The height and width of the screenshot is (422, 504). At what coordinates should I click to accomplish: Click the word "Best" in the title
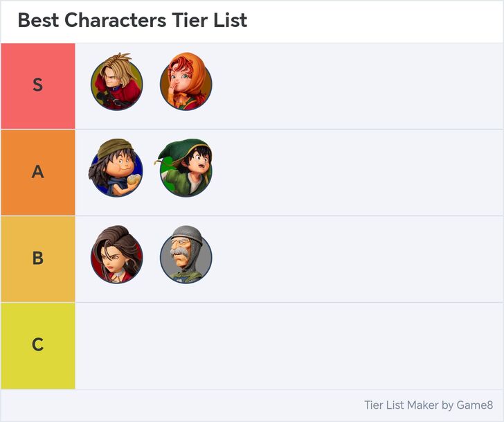38,21
